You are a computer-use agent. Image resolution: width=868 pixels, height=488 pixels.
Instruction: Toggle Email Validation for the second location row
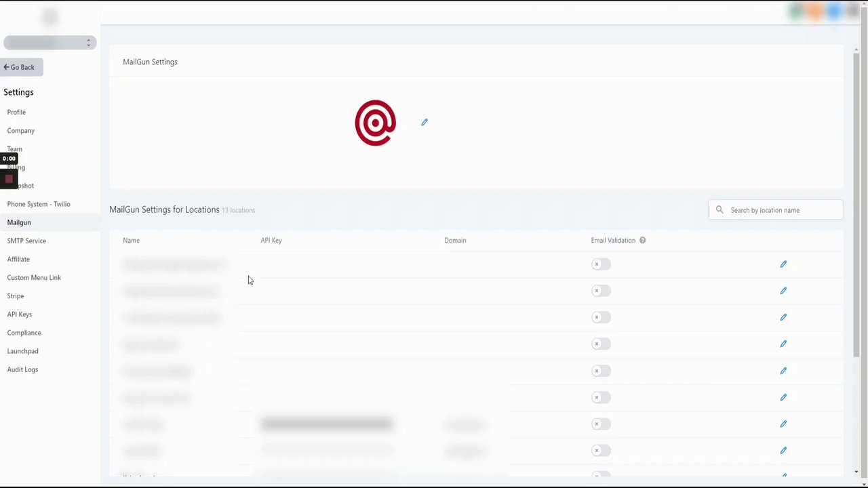(x=601, y=291)
